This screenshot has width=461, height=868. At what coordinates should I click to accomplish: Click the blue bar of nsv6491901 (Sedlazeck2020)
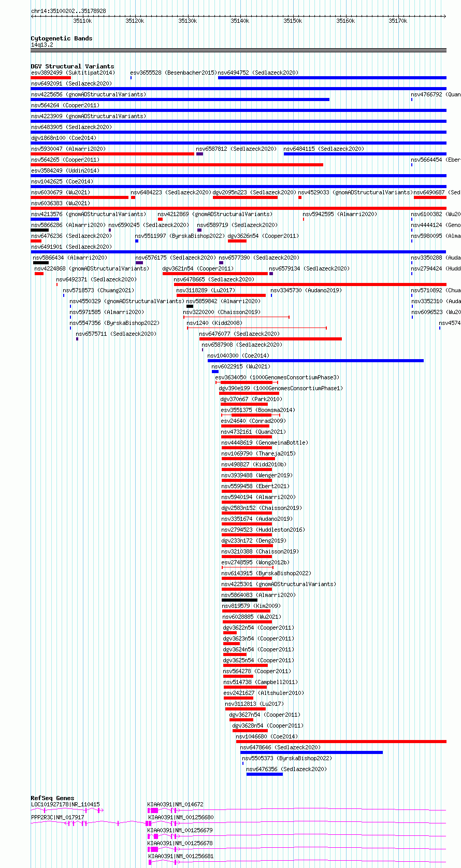(x=238, y=252)
